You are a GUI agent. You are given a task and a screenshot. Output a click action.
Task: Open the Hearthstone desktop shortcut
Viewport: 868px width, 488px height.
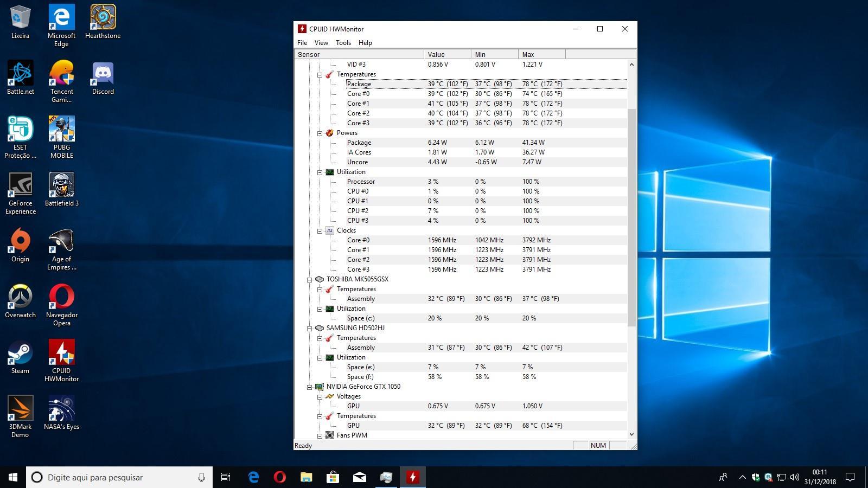(103, 22)
